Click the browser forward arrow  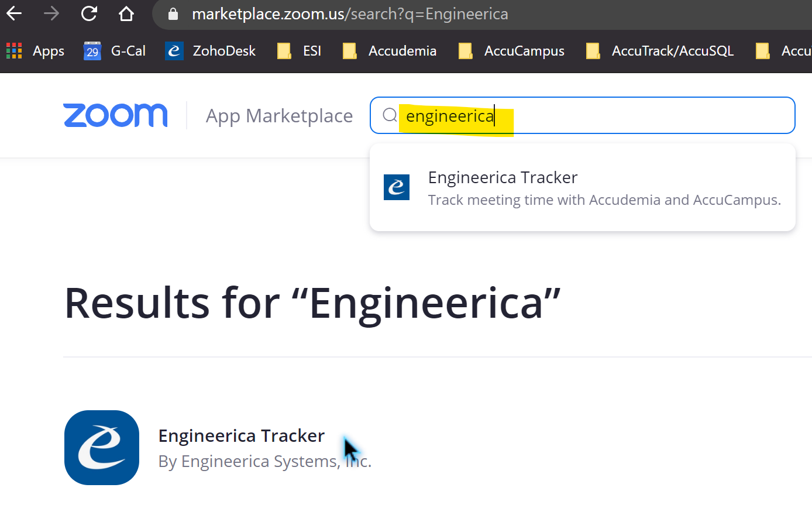(x=51, y=13)
